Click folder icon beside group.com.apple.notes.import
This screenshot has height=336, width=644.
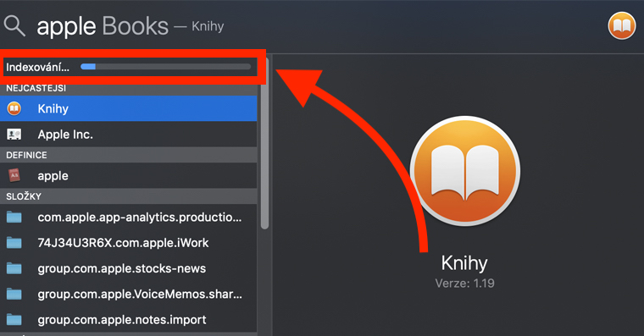14,320
